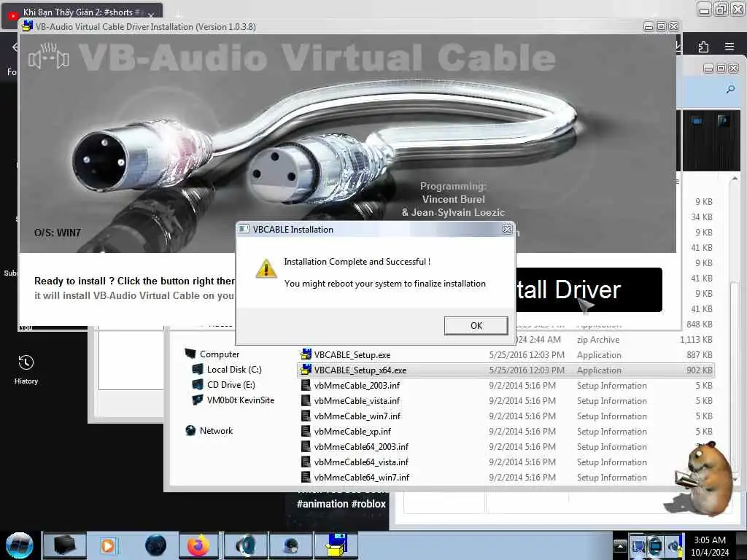Select vbMmeCable_2003.inf file
747x560 pixels.
(357, 385)
